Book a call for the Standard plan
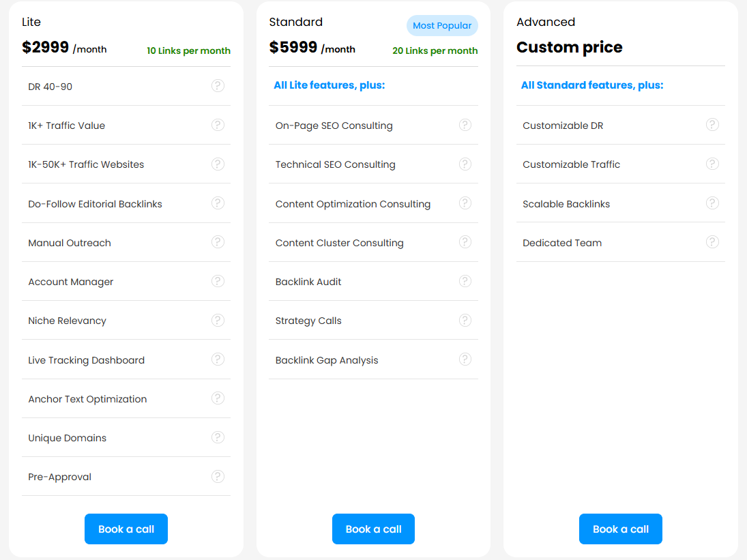747x560 pixels. coord(373,529)
